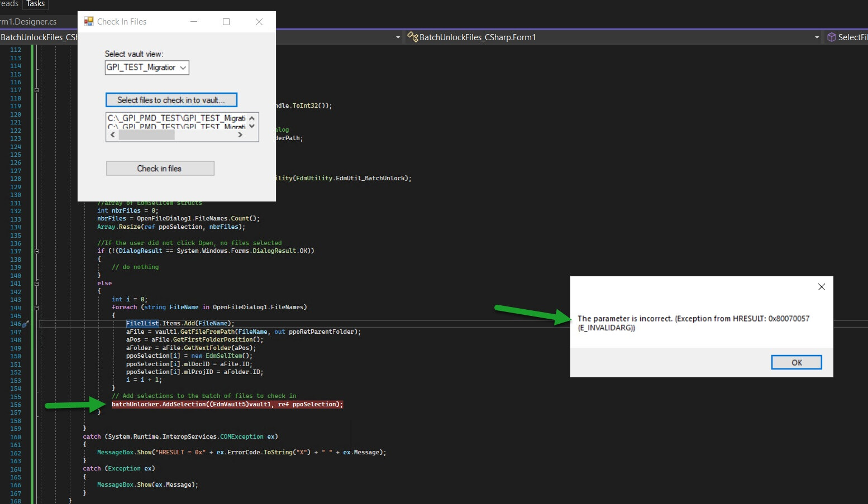Switch to the Tasks tab
This screenshot has width=868, height=504.
(35, 4)
